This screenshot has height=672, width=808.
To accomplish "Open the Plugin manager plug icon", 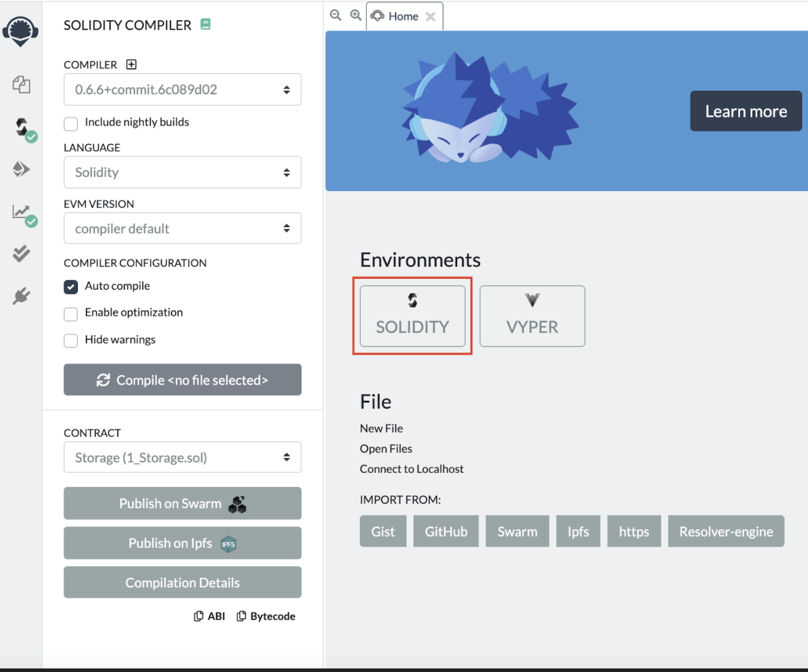I will pyautogui.click(x=21, y=295).
